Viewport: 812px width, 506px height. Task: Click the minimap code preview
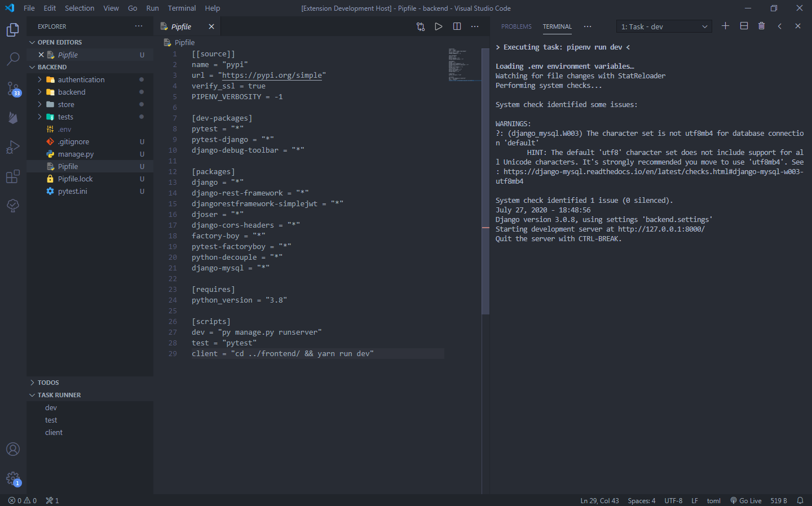coord(465,65)
